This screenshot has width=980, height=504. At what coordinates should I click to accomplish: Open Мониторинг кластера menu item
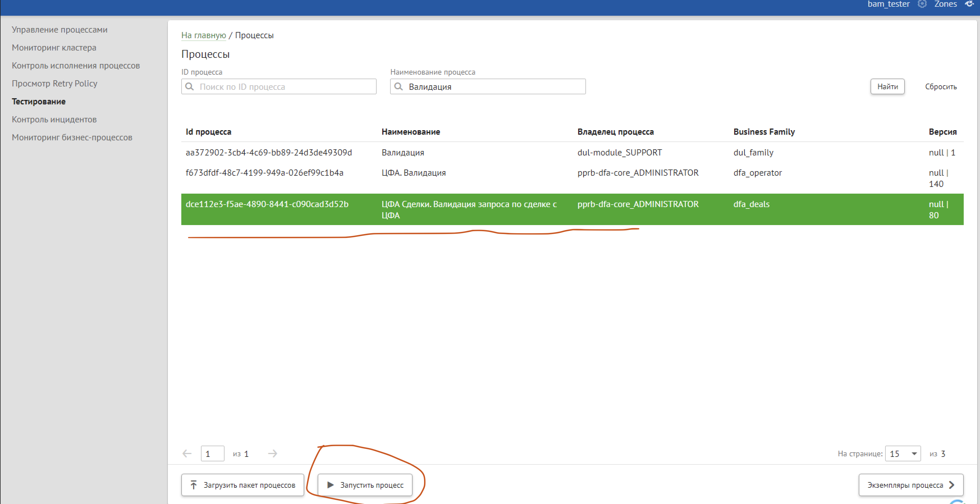pos(54,47)
